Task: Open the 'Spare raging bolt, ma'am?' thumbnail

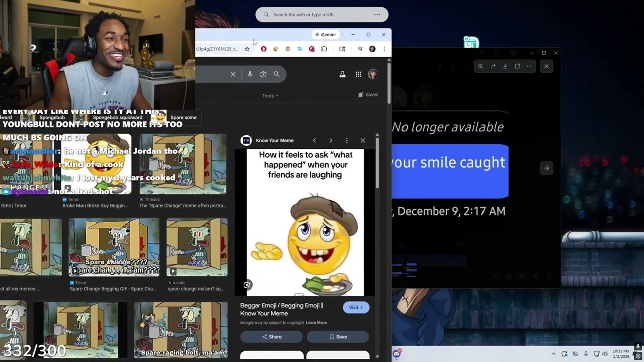Action: coord(181,330)
